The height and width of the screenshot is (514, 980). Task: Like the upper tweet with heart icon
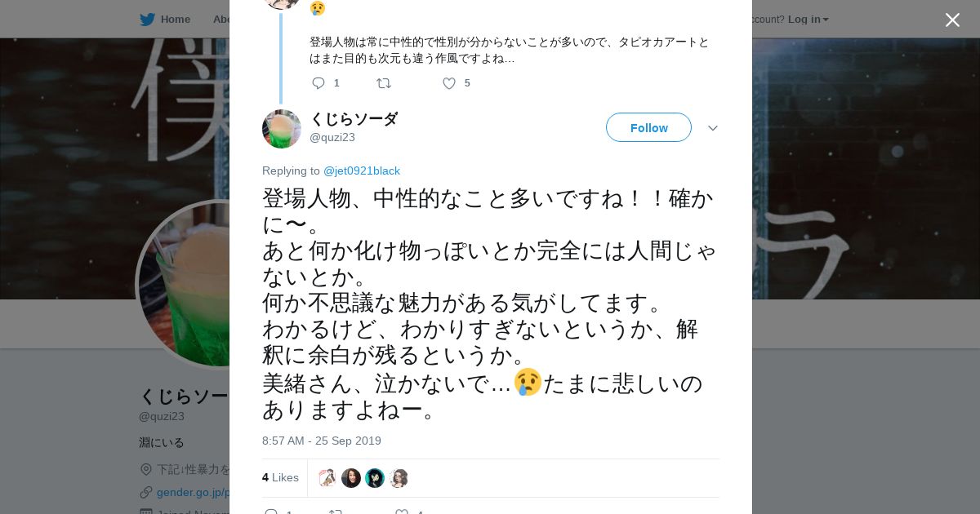449,83
